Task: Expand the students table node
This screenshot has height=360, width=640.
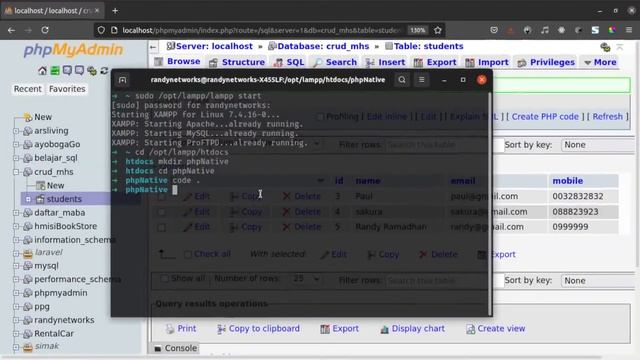Action: pyautogui.click(x=28, y=199)
